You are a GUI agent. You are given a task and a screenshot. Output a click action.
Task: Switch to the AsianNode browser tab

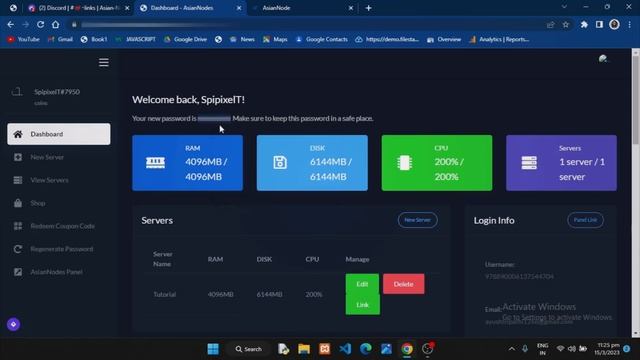302,8
